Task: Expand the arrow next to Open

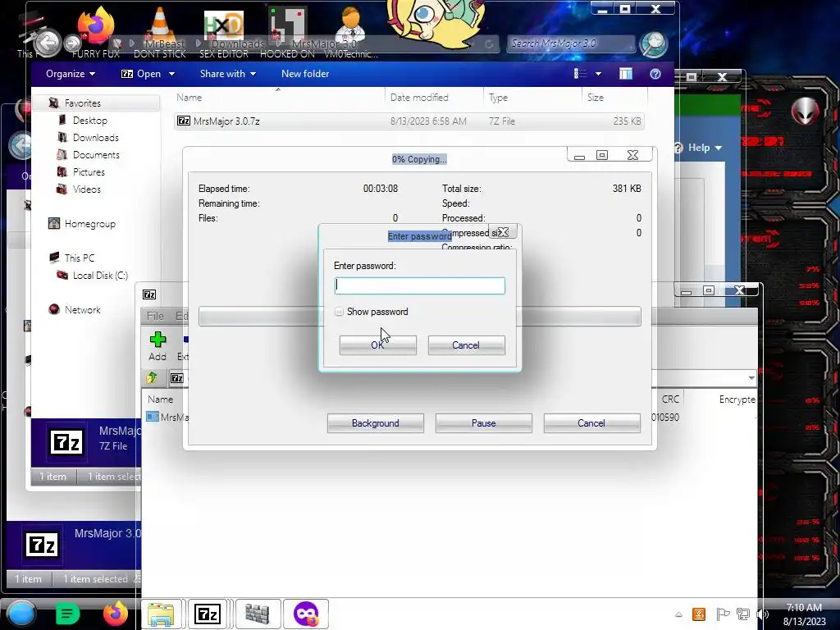Action: 171,74
